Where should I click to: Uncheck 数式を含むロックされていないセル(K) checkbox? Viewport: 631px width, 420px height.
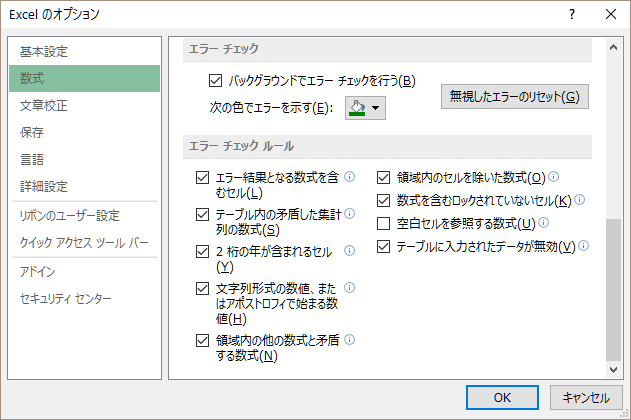point(384,200)
